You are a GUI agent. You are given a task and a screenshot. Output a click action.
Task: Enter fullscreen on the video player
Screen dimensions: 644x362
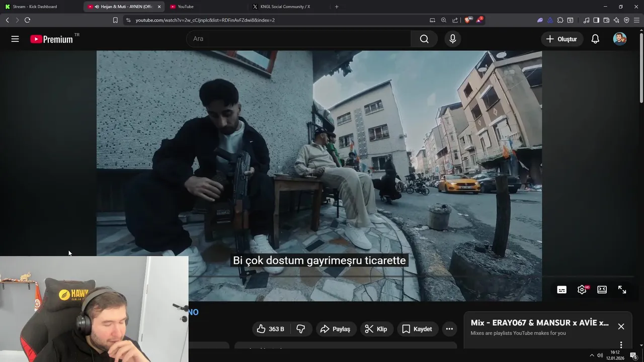pos(622,290)
